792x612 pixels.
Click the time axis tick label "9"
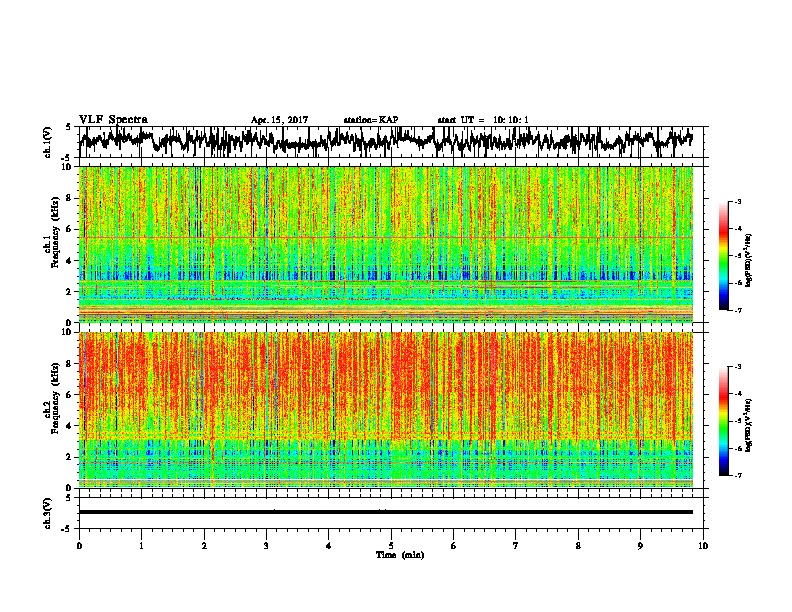pos(640,546)
